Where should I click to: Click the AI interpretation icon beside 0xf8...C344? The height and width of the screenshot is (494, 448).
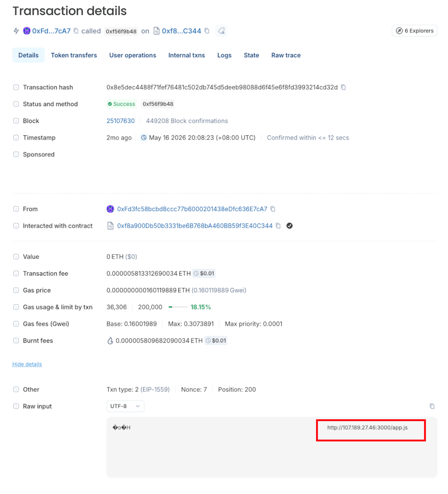[x=222, y=31]
